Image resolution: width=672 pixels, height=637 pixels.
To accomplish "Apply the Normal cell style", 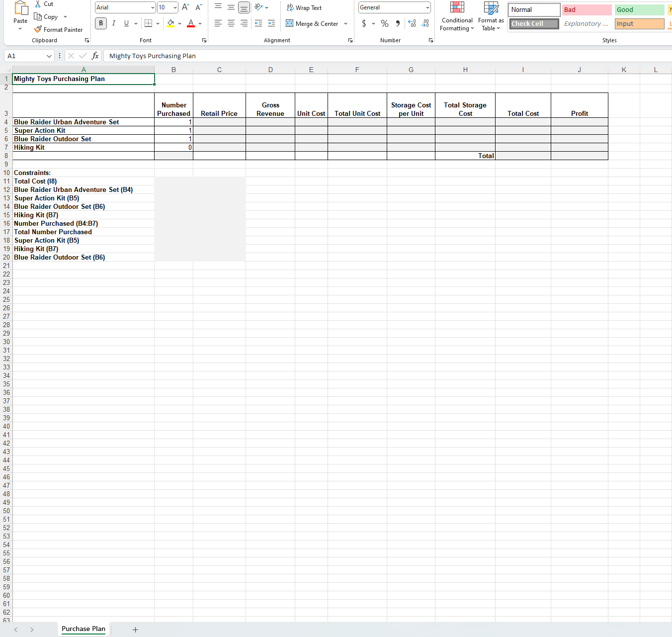I will pos(534,9).
